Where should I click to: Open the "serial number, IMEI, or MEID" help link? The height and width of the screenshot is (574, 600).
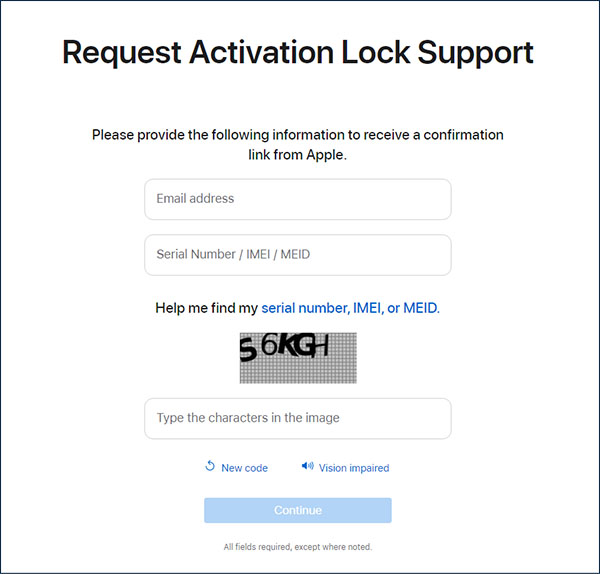(350, 308)
